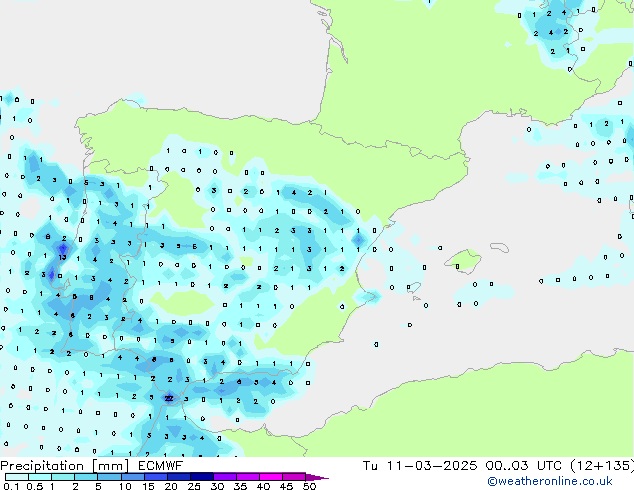The width and height of the screenshot is (634, 490).
Task: Click the 0.5–1 mm legend color swatch
Action: [x=40, y=477]
